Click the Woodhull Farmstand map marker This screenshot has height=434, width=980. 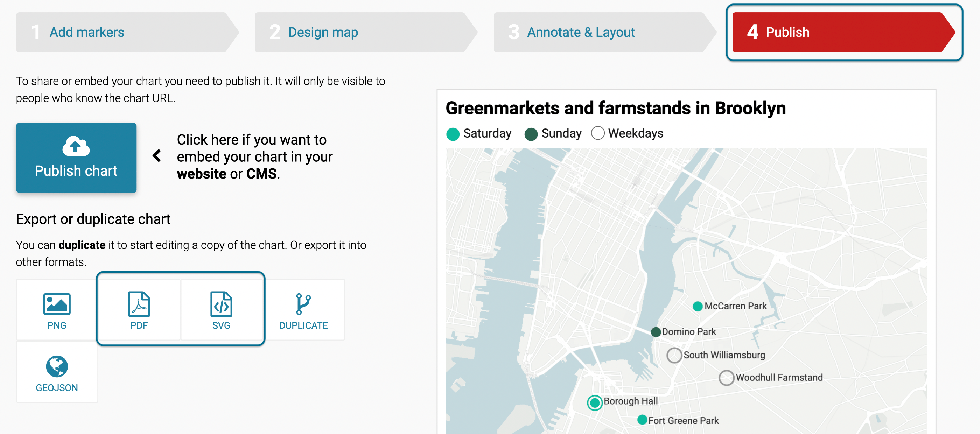click(726, 378)
